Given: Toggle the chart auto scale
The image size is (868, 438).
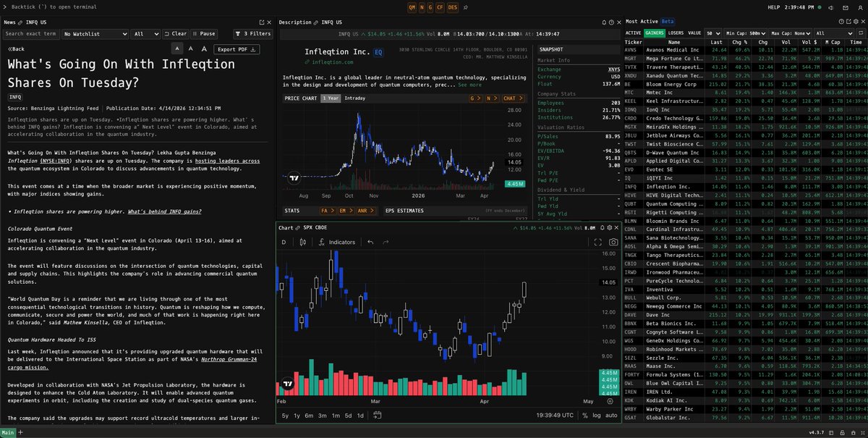Looking at the screenshot, I should (611, 416).
